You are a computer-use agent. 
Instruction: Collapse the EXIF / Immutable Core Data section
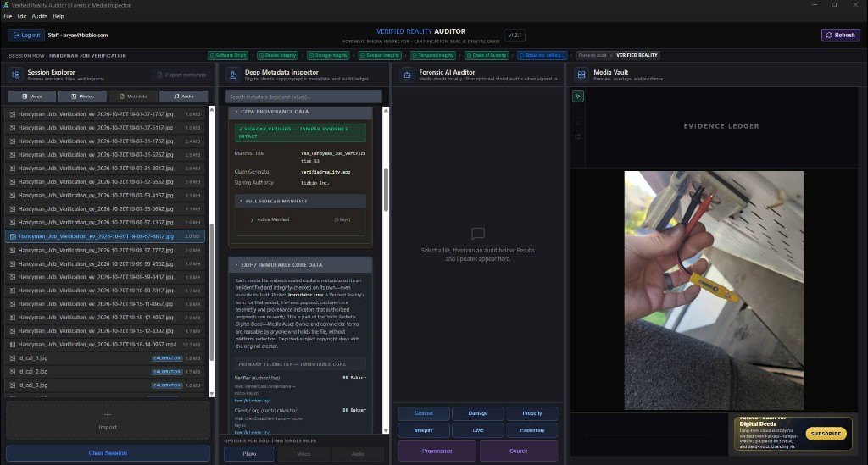[301, 265]
